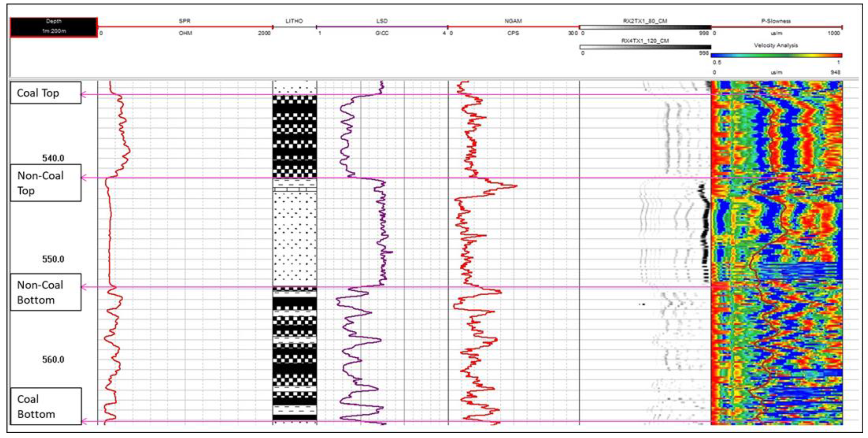Click the 560.0 depth label
This screenshot has width=868, height=438.
coord(53,360)
